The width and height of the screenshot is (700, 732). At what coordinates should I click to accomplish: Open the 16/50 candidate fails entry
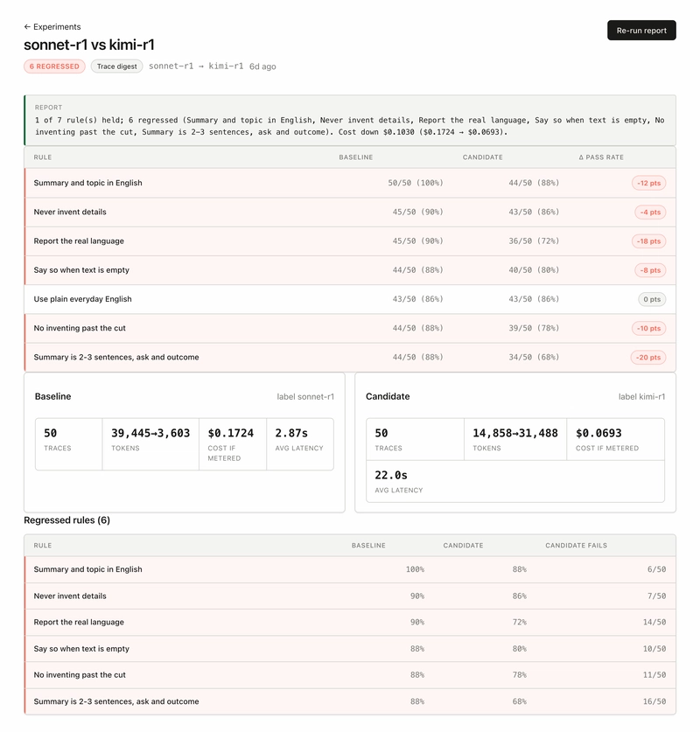pos(654,701)
